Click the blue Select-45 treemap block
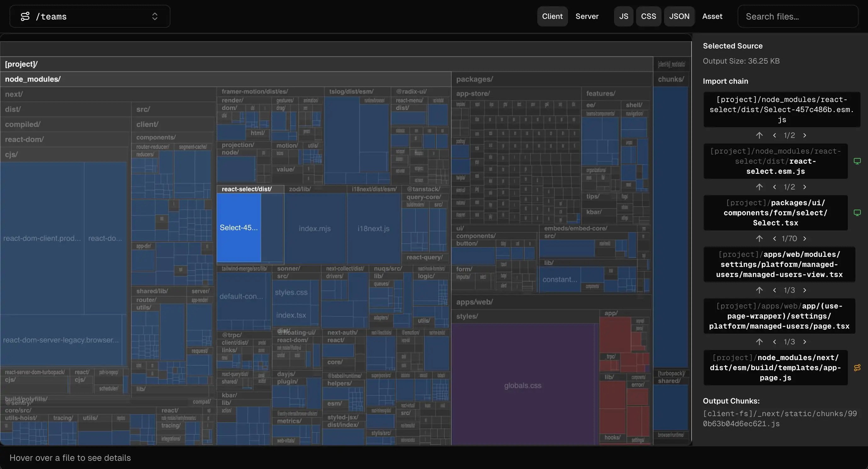The image size is (868, 469). point(239,228)
